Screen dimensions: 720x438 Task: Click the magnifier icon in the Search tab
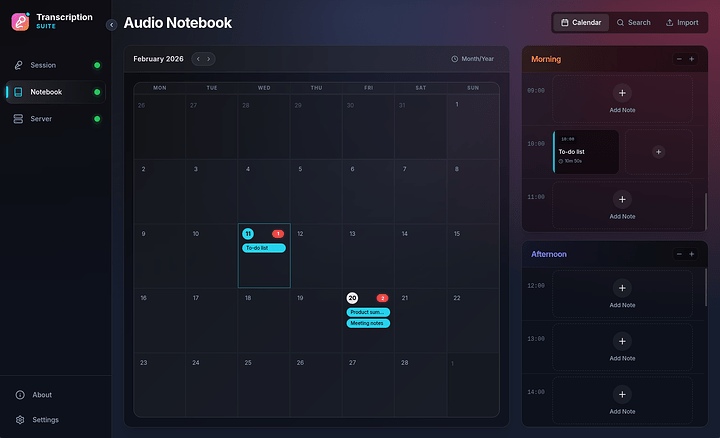[620, 22]
